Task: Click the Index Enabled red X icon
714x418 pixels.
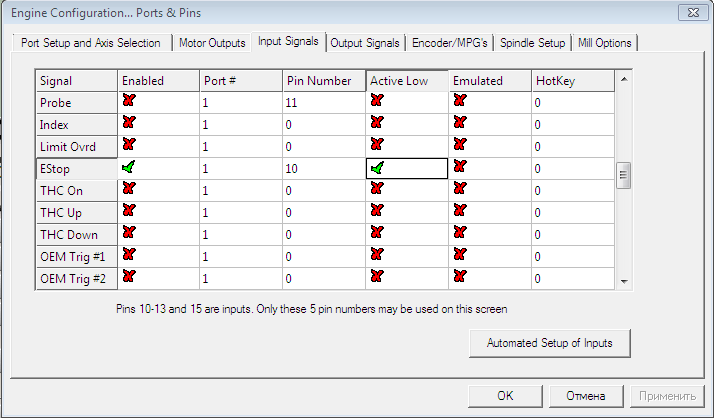Action: pos(128,124)
